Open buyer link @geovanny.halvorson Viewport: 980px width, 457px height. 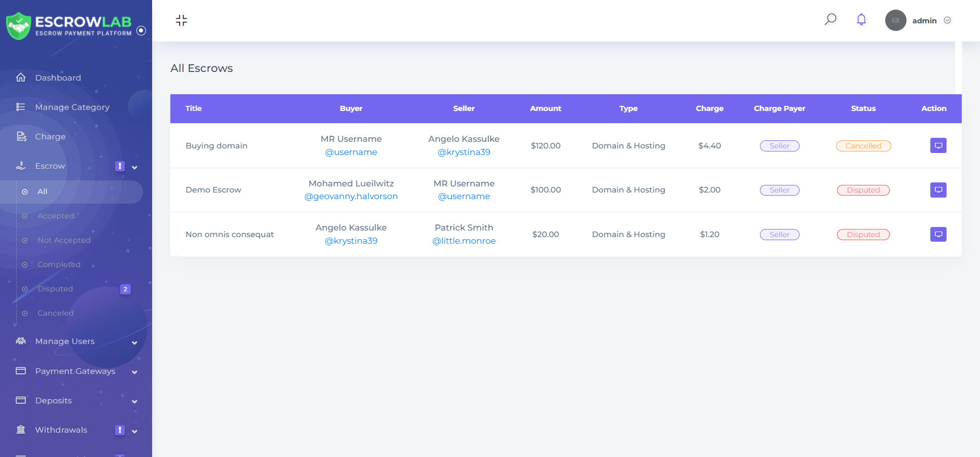351,196
